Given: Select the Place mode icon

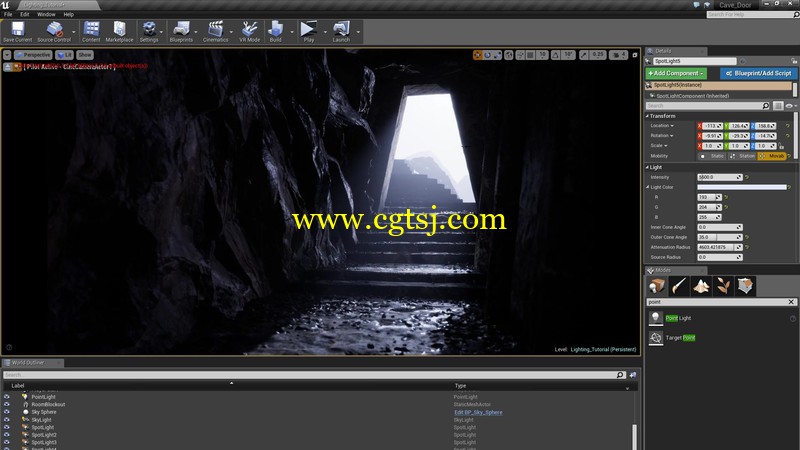Looking at the screenshot, I should 657,286.
